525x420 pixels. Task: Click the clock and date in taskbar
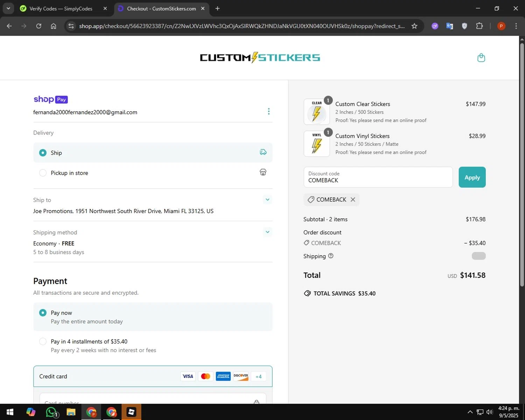(x=508, y=412)
